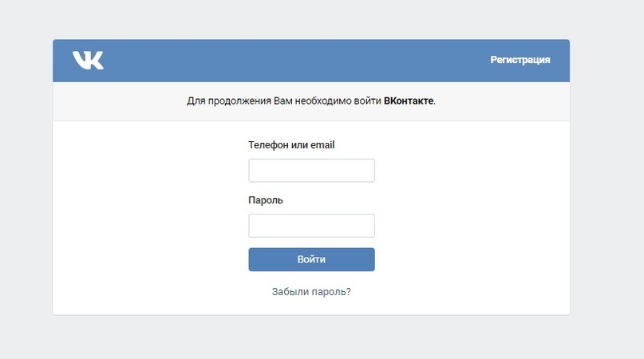Click the bold ВКонтакте word in notice

(409, 102)
